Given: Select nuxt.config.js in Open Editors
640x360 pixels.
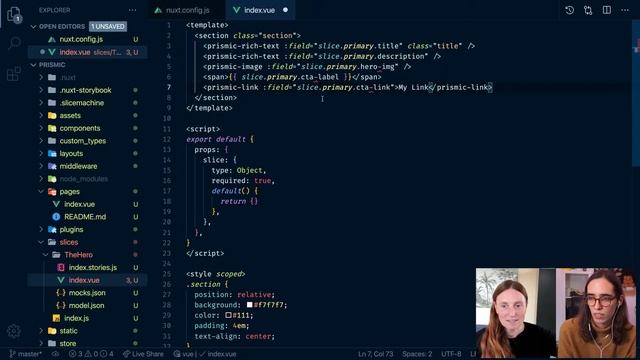Looking at the screenshot, I should [88, 39].
